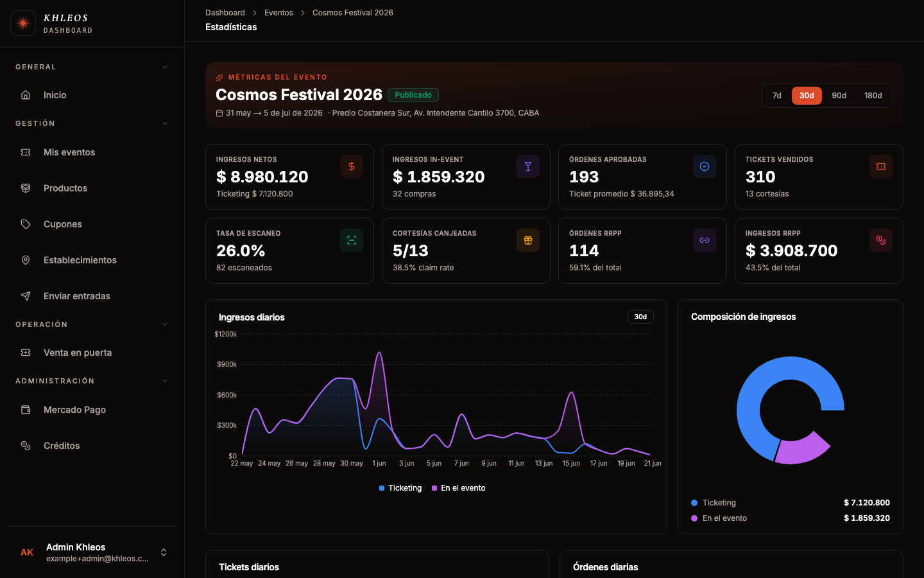Open Venta en puerta
The height and width of the screenshot is (578, 924).
click(x=92, y=353)
